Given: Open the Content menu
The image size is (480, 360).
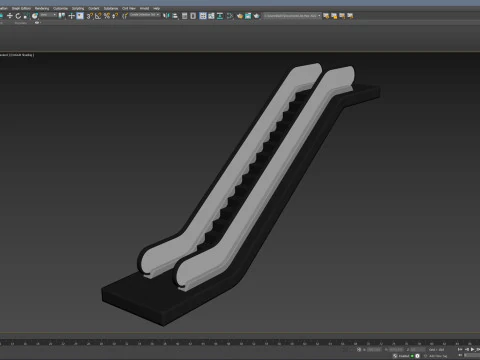Looking at the screenshot, I should [x=94, y=8].
